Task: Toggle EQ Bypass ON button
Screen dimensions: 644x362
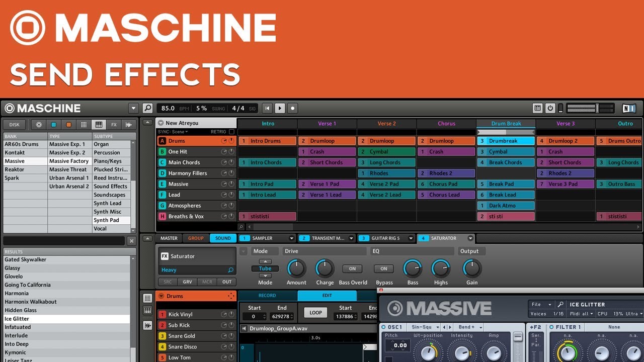Action: coord(384,269)
